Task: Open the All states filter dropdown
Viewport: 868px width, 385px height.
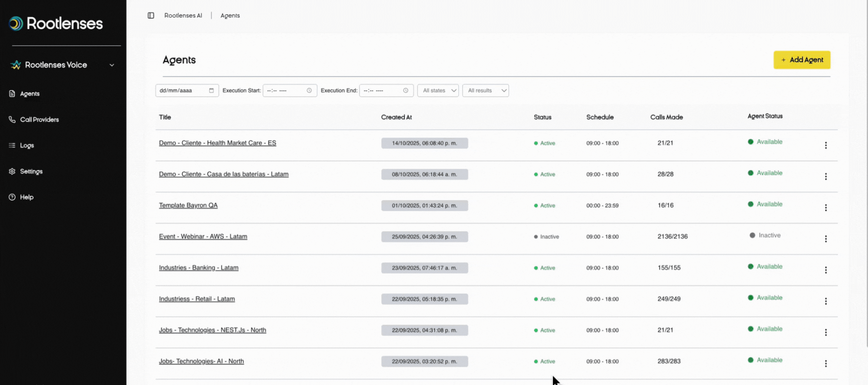Action: 438,90
